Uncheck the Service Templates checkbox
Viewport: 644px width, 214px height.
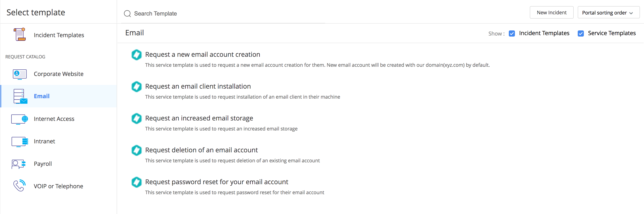pyautogui.click(x=581, y=33)
